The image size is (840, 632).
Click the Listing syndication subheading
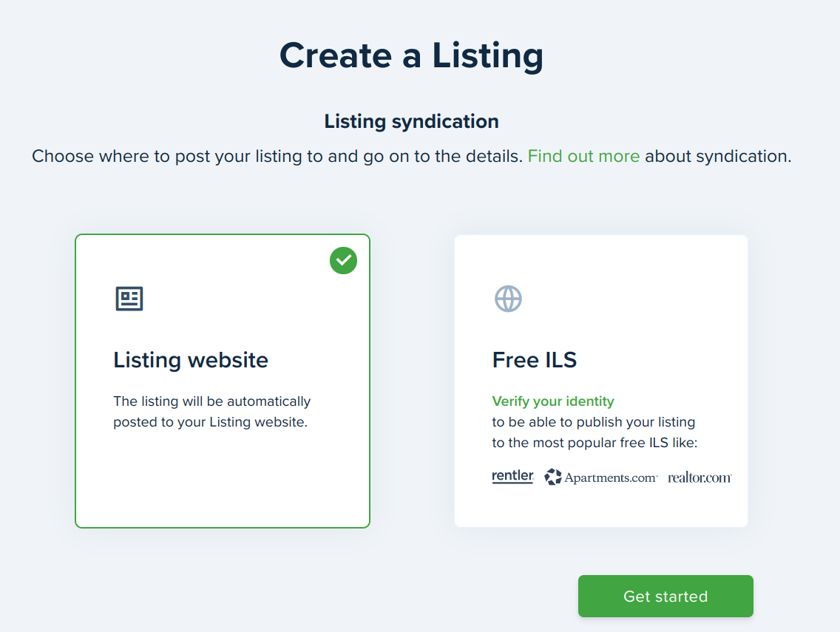point(411,121)
